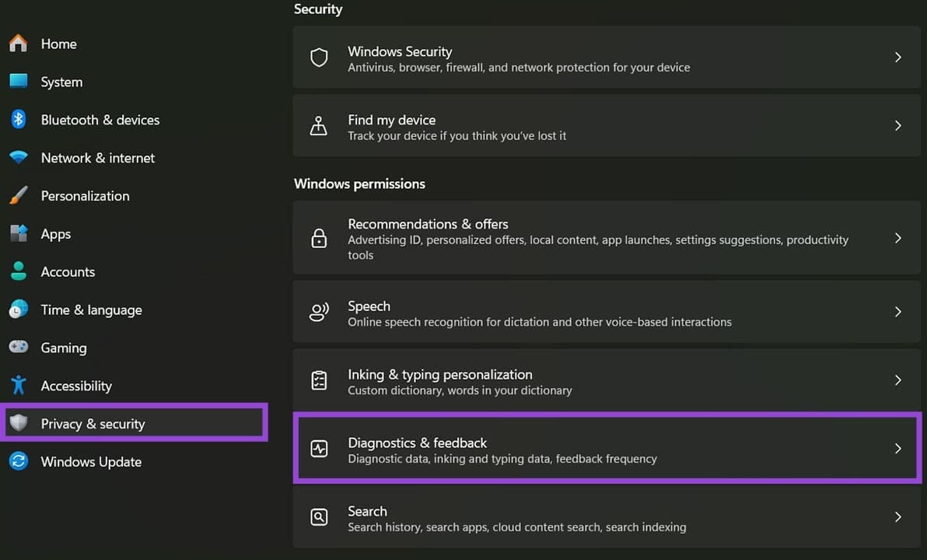The image size is (927, 560).
Task: Click the Speech recognition icon
Action: coord(319,312)
